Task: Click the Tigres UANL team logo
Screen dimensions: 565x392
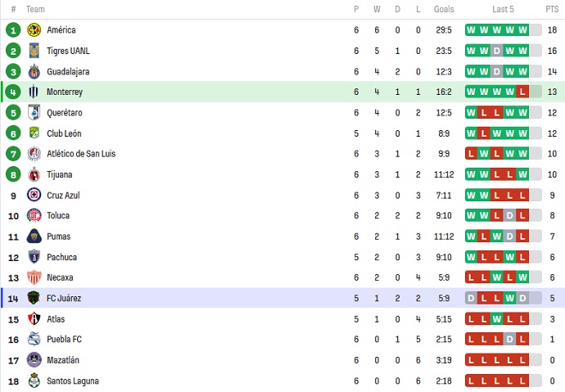Action: click(34, 51)
